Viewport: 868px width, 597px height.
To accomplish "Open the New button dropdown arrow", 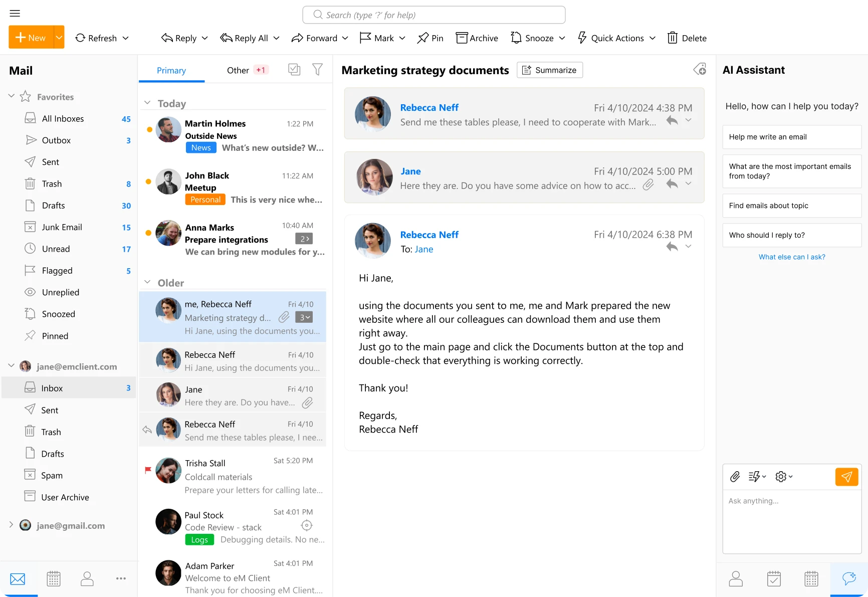I will tap(59, 37).
